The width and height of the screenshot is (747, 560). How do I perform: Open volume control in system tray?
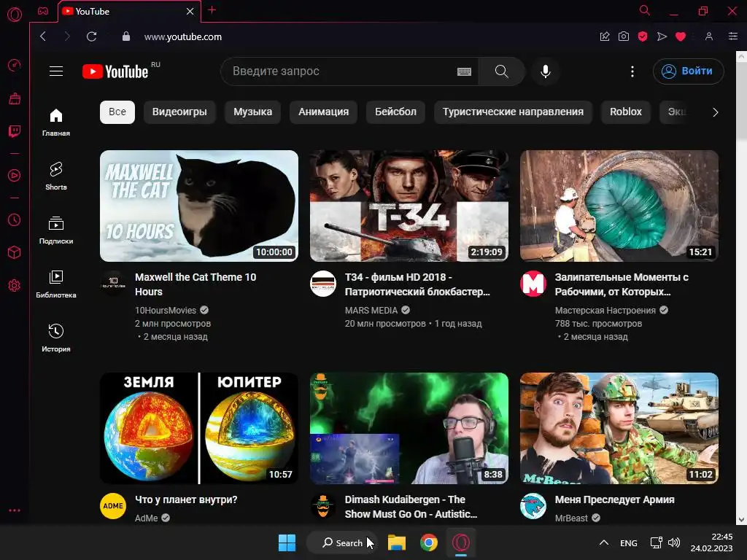673,542
